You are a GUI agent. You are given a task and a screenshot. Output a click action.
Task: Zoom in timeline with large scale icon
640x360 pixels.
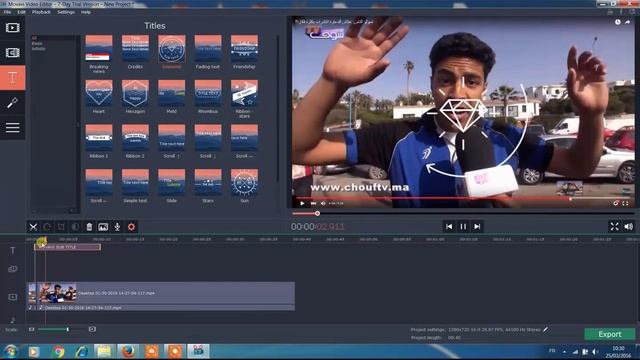92,329
